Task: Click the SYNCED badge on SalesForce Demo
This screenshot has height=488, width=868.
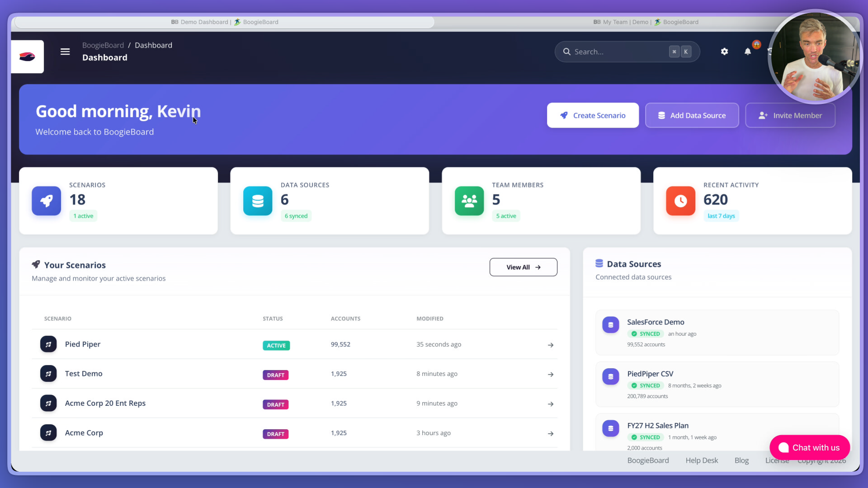Action: pyautogui.click(x=646, y=334)
